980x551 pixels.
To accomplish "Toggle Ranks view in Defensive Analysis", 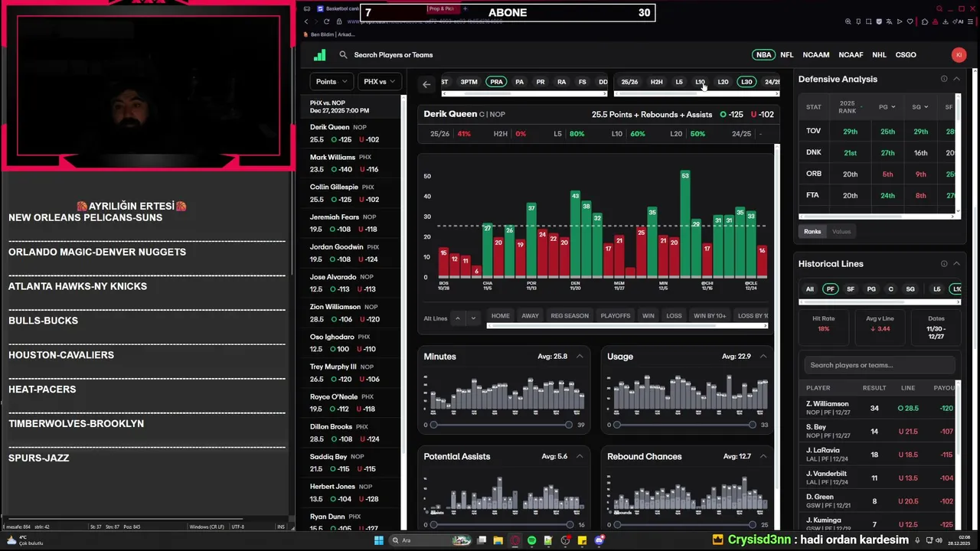I will pyautogui.click(x=812, y=231).
